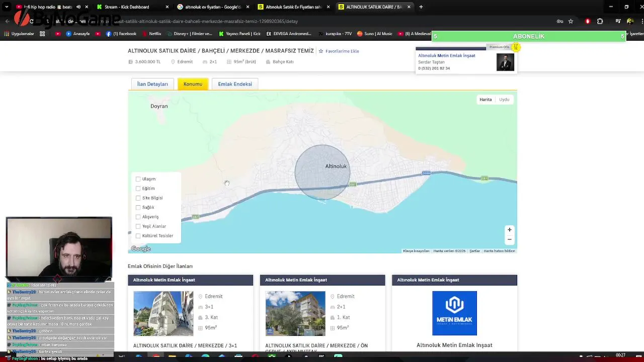The height and width of the screenshot is (362, 644).
Task: Open the Uygulamalar apps bookmark
Action: click(x=19, y=34)
